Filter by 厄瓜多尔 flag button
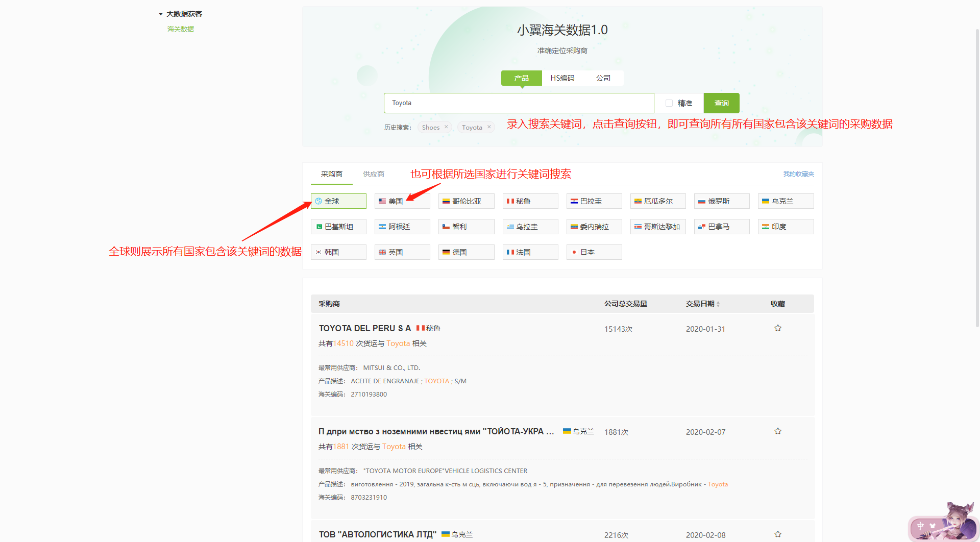980x542 pixels. tap(658, 201)
